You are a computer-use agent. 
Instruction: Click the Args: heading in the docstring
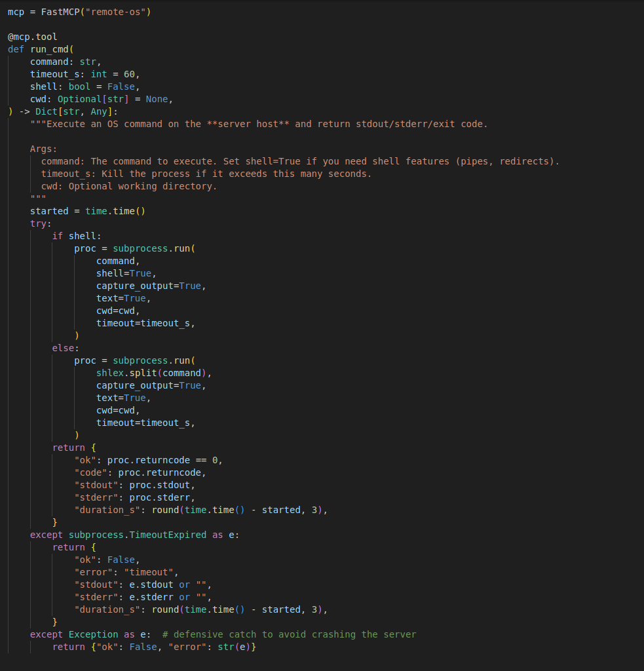coord(44,149)
